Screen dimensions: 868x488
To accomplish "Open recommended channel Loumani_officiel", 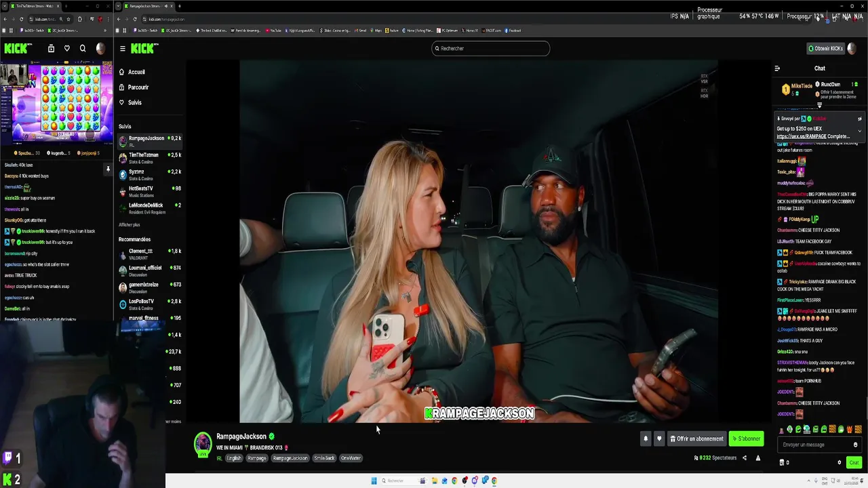I will pyautogui.click(x=150, y=270).
